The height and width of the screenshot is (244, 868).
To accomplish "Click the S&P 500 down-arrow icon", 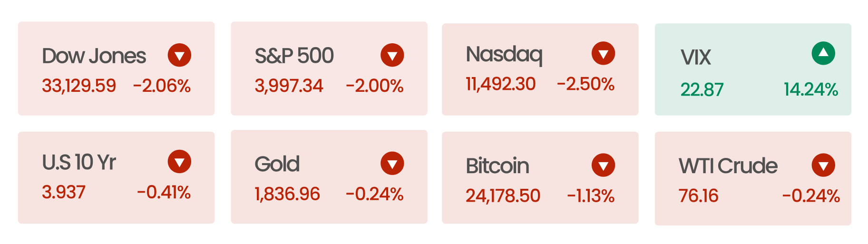I will (x=392, y=55).
